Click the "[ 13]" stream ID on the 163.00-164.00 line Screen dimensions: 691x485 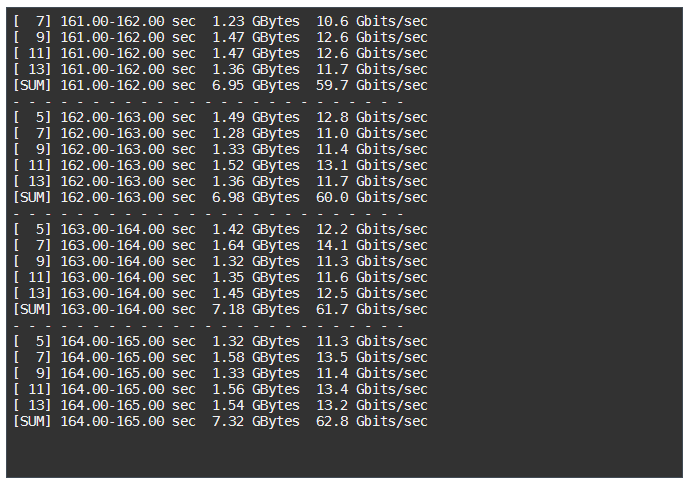(32, 293)
